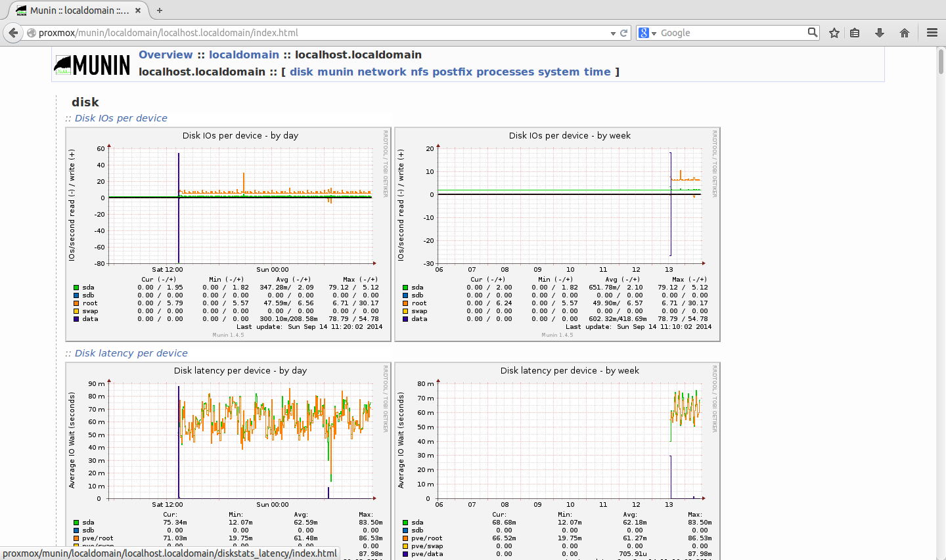The image size is (946, 560).
Task: Jump to the nfs category
Action: coord(419,72)
